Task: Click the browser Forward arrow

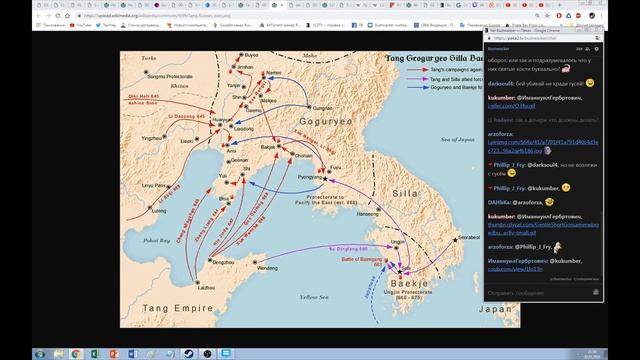Action: (x=48, y=16)
